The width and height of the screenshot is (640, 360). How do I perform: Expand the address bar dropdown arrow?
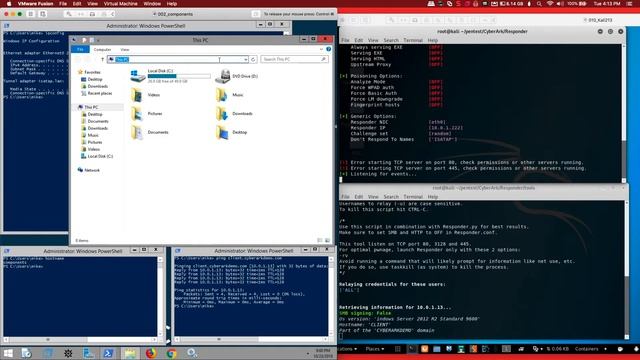tap(246, 60)
